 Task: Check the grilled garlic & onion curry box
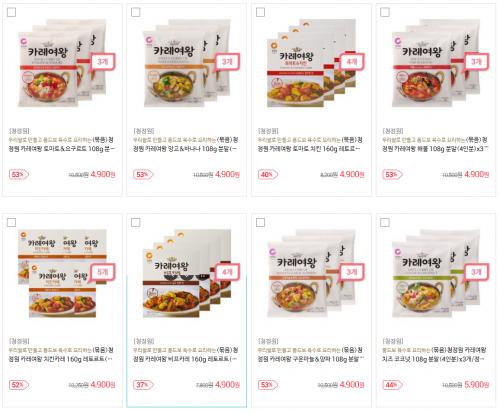[260, 222]
